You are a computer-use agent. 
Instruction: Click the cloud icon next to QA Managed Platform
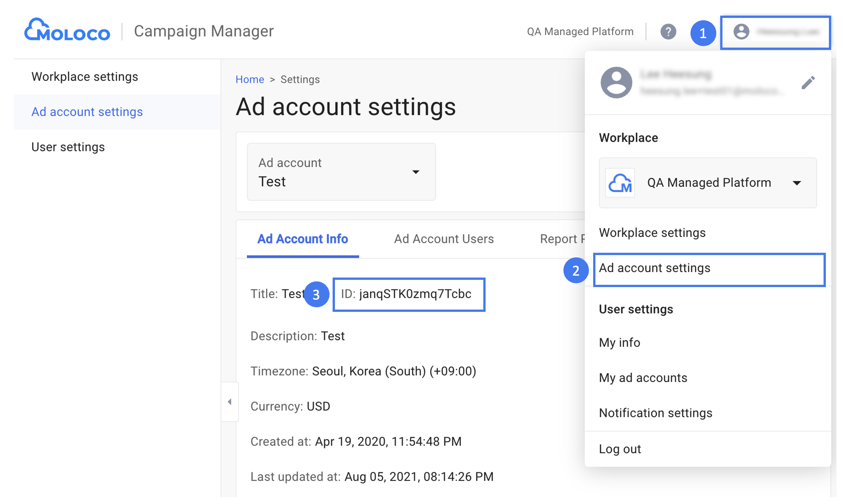[x=619, y=183]
